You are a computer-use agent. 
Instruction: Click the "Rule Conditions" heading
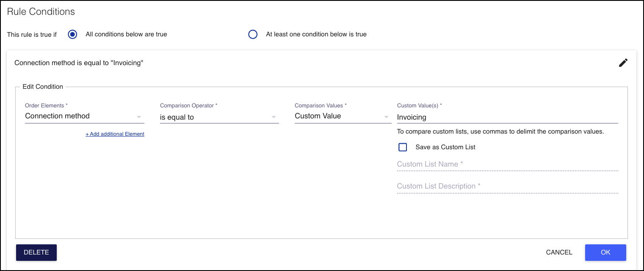41,12
